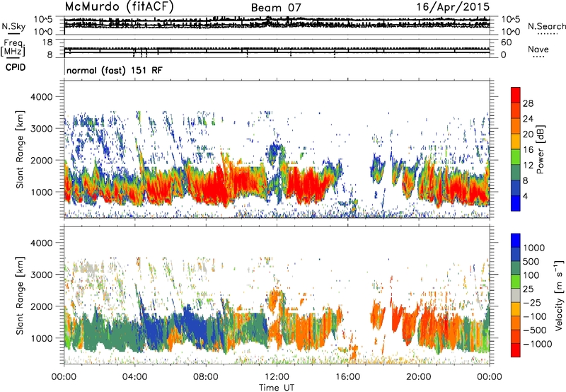Select the 'normal (fast) 151 RF' text
Image resolution: width=566 pixels, height=392 pixels.
point(115,70)
